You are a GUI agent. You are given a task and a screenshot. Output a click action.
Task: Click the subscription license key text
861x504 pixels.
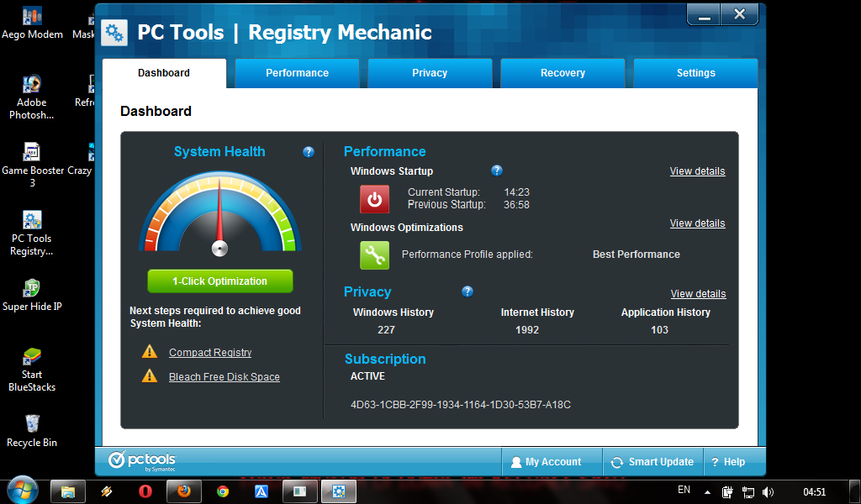(x=461, y=405)
